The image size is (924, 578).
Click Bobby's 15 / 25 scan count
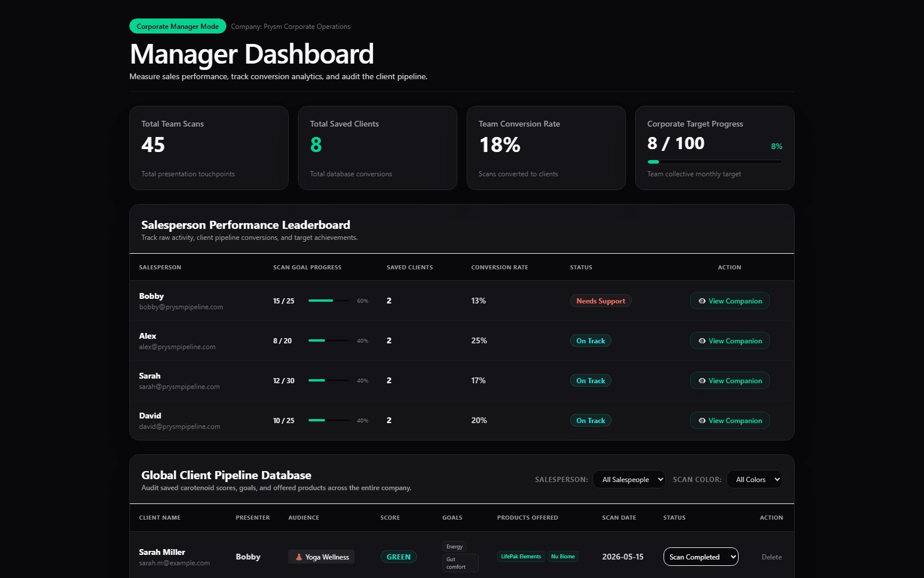coord(284,301)
